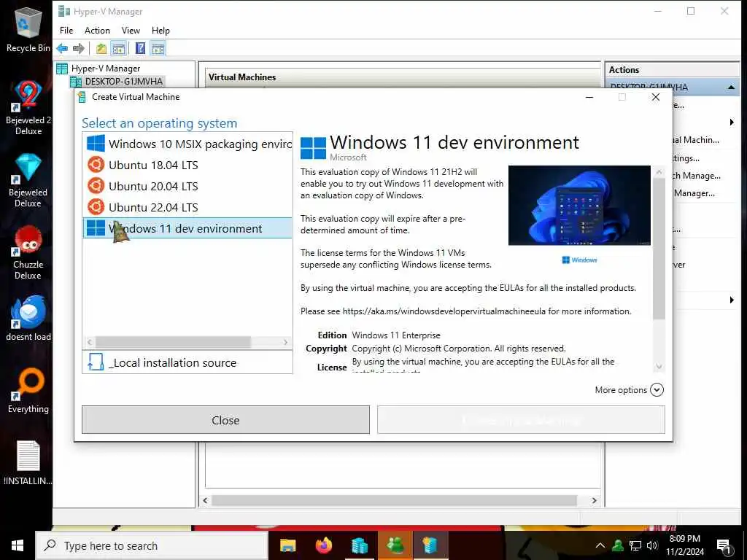The width and height of the screenshot is (747, 560).
Task: Click down arrow of description scrollbar
Action: click(x=659, y=366)
